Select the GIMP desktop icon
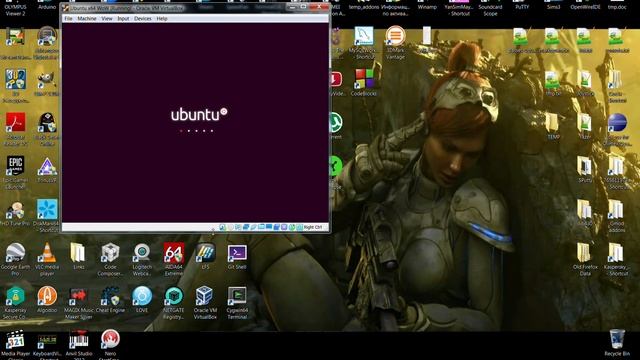Viewport: 640px width, 360px height. 47,79
